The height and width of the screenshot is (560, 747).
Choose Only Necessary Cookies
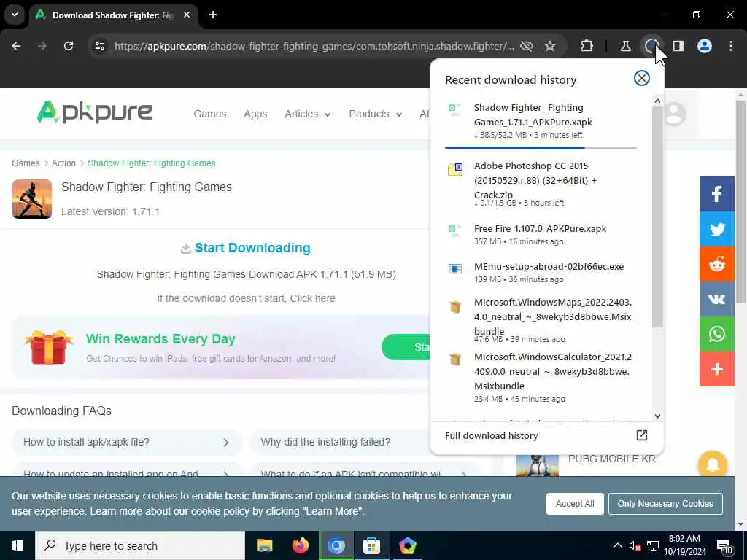pyautogui.click(x=665, y=503)
